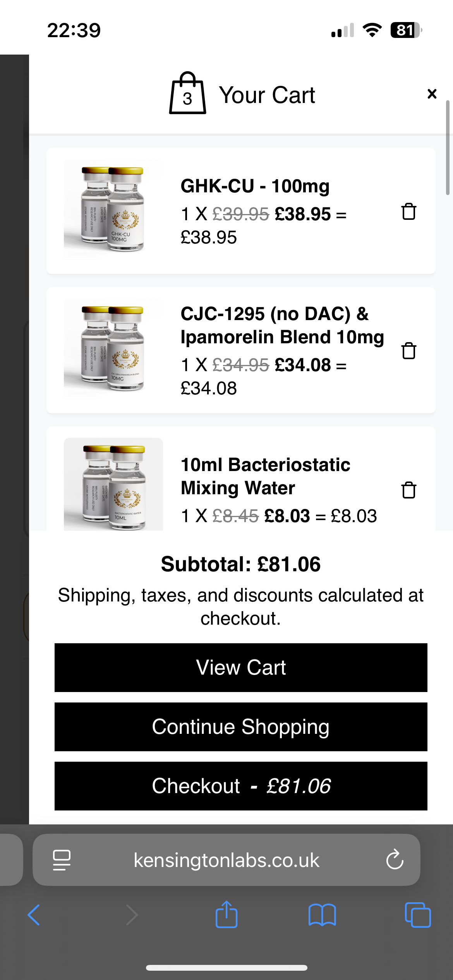Proceed to Checkout for £81.06

point(241,786)
